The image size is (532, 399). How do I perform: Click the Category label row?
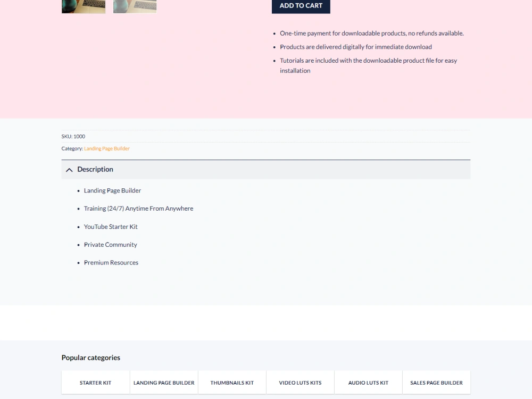pos(72,148)
